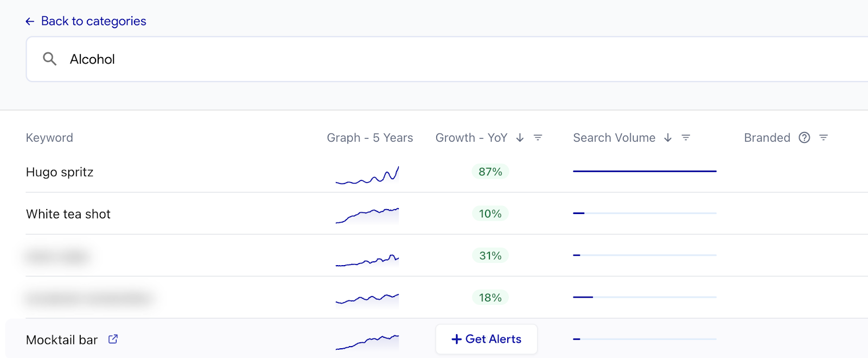Open Mocktail bar external link icon
Viewport: 868px width, 358px height.
(x=113, y=339)
